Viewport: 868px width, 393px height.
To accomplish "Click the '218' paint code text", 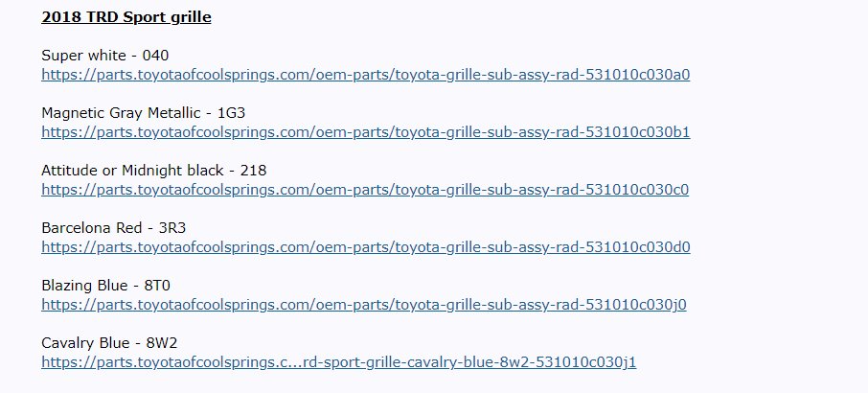I will pos(253,171).
